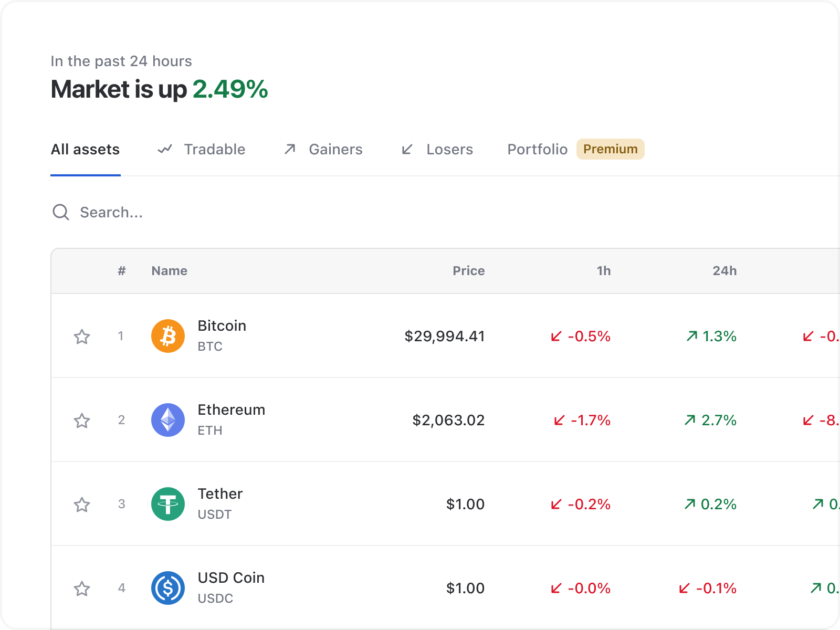The image size is (840, 630).
Task: Click the Tether USDT coin icon
Action: click(x=167, y=504)
